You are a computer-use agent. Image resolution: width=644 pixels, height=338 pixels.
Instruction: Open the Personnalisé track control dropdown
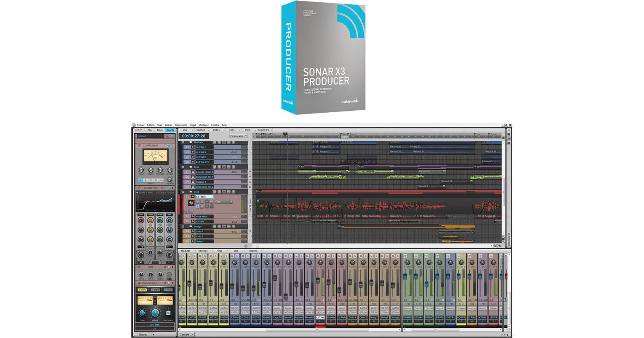pyautogui.click(x=238, y=136)
